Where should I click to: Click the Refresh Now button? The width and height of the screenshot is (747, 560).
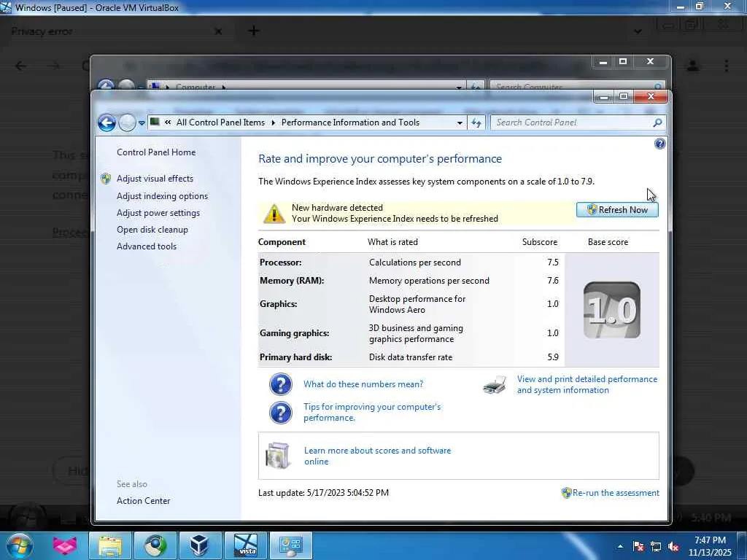coord(617,209)
